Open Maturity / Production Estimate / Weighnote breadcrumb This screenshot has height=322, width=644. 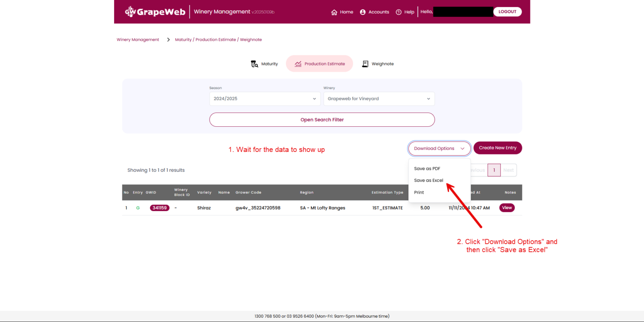coord(218,39)
